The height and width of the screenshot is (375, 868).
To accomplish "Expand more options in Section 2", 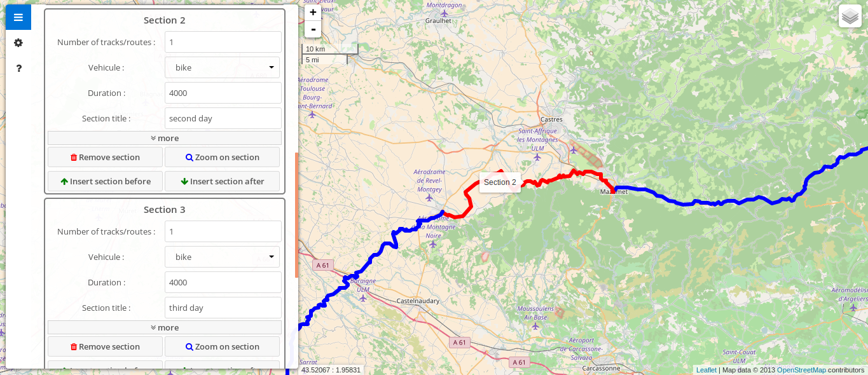I will tap(165, 138).
